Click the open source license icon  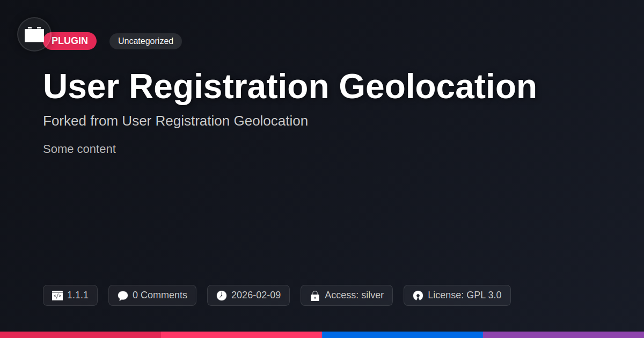coord(418,296)
